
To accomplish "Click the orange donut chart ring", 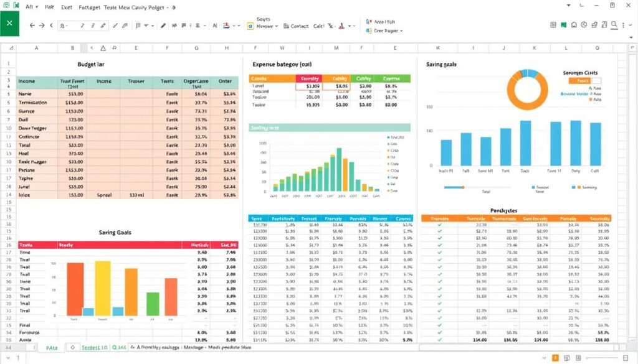I will (527, 90).
